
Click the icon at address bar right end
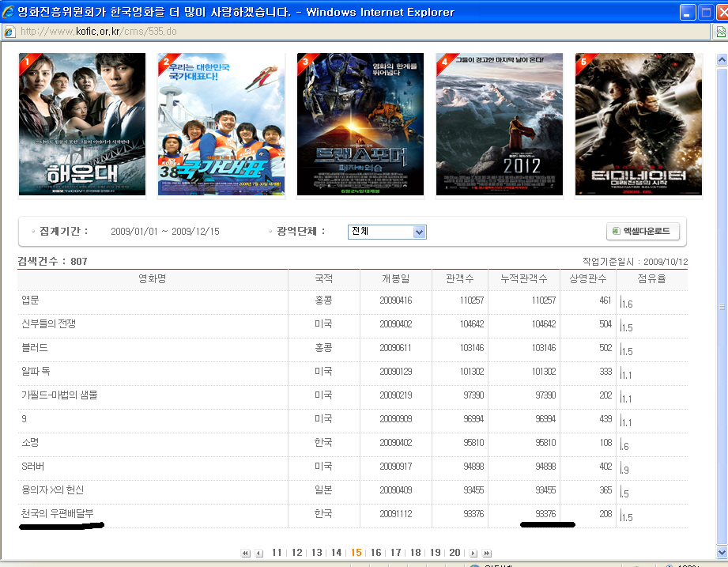(721, 32)
